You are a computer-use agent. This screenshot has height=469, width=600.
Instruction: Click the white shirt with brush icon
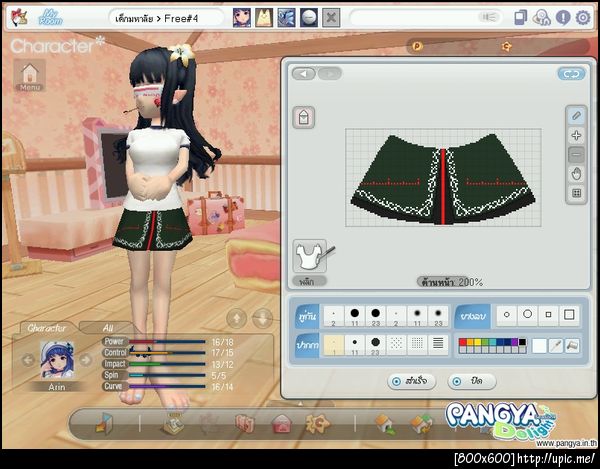click(311, 256)
